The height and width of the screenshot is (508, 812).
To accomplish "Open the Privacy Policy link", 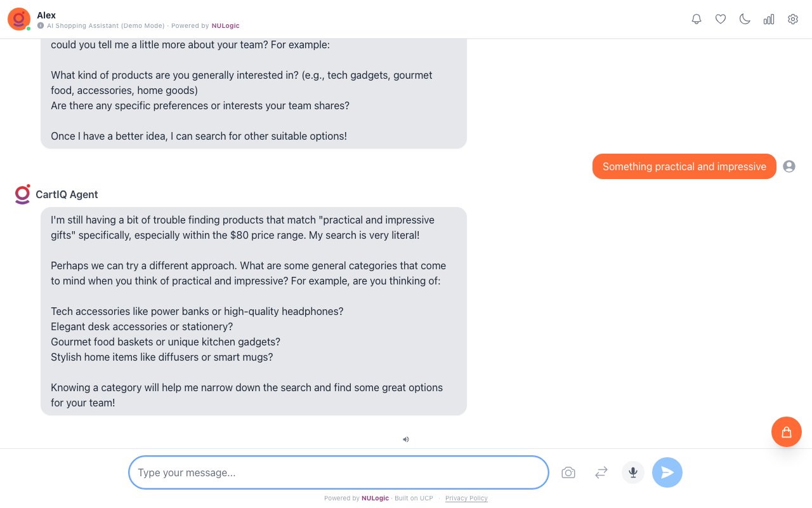I will click(x=466, y=498).
